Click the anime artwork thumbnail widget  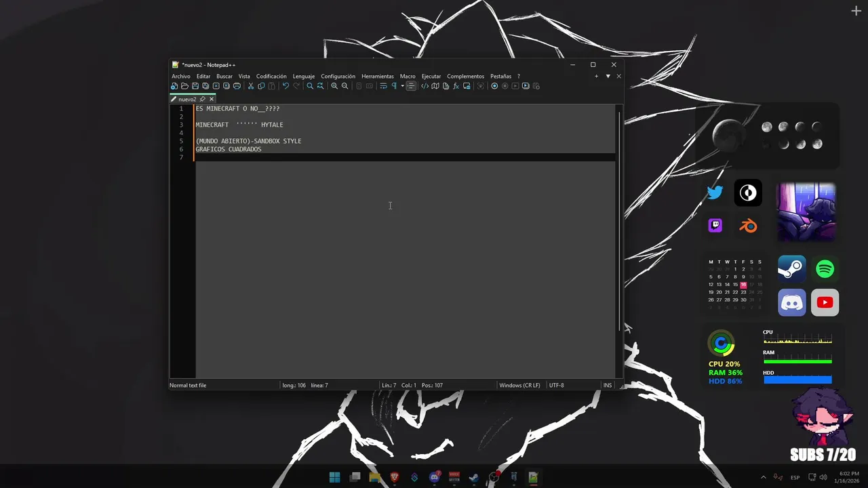tap(806, 211)
